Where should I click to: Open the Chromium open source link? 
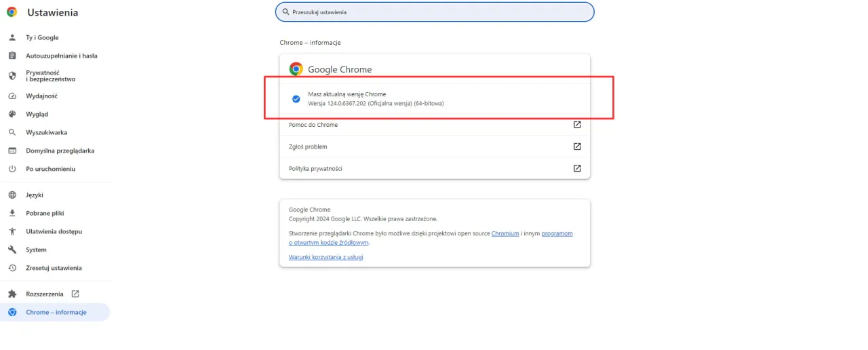click(x=505, y=233)
